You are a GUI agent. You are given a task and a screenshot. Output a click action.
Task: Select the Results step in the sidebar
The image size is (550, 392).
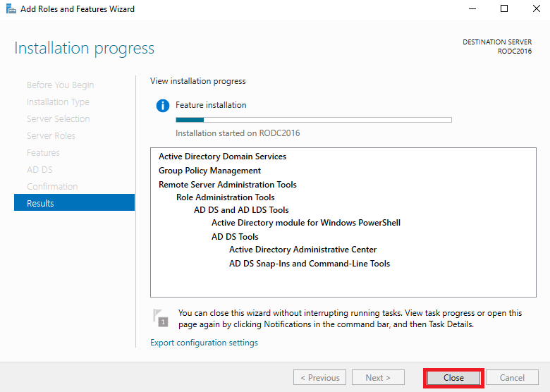pyautogui.click(x=74, y=202)
